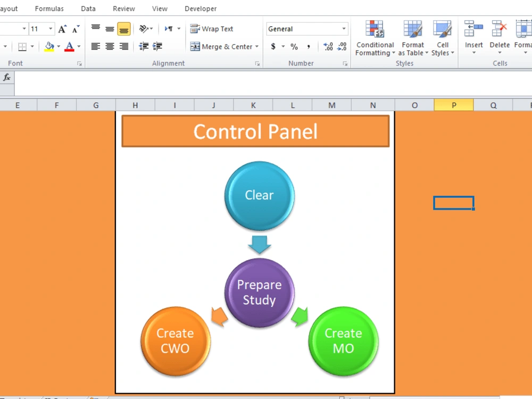The image size is (532, 399).
Task: Click the Fill Color bucket swatch
Action: coord(49,46)
